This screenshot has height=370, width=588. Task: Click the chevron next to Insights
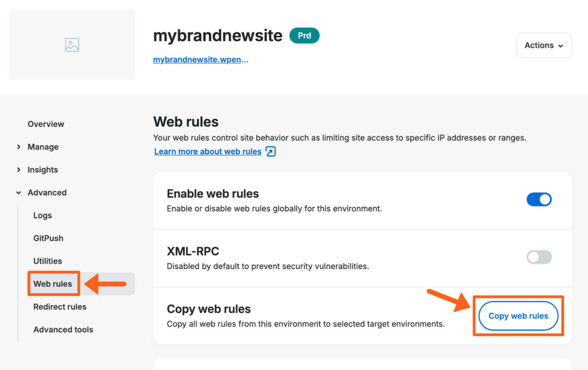[19, 170]
